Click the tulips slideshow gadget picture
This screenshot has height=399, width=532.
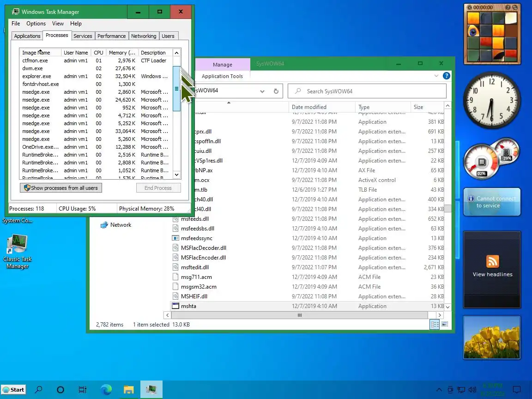[492, 337]
